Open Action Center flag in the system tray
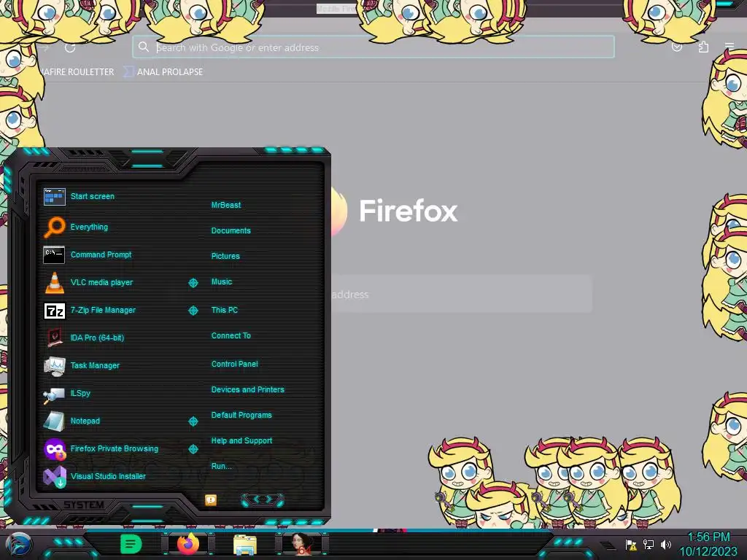 (631, 544)
